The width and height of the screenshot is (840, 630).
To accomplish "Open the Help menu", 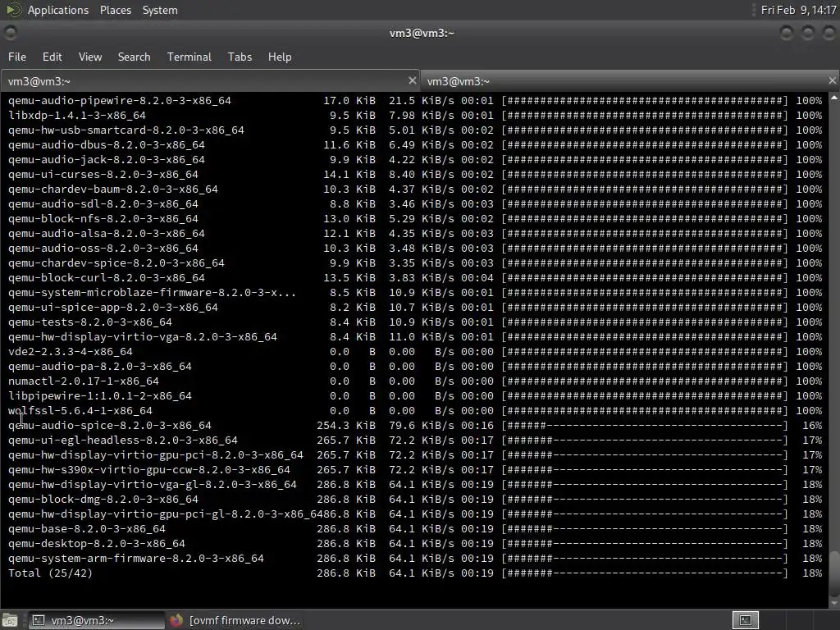I will tap(280, 57).
